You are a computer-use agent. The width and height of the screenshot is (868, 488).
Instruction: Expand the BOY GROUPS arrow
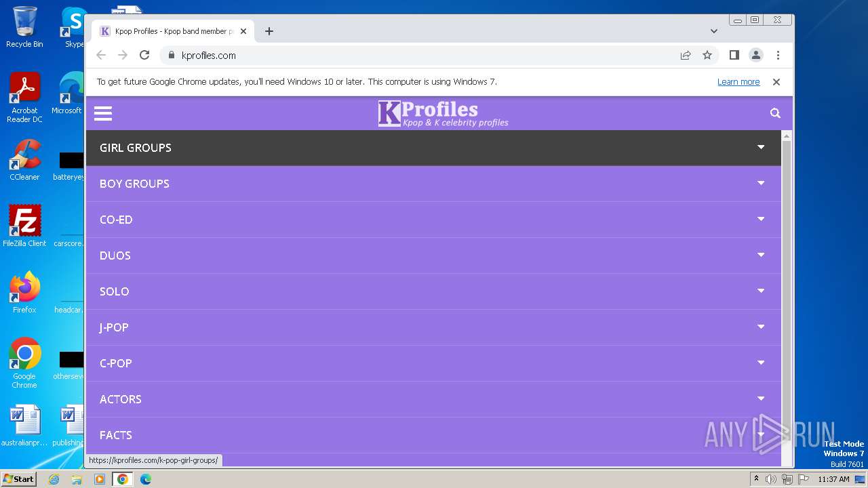pyautogui.click(x=761, y=183)
